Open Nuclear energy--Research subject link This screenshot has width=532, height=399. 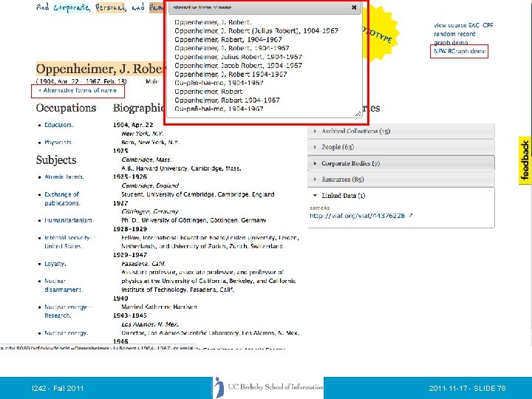(68, 311)
